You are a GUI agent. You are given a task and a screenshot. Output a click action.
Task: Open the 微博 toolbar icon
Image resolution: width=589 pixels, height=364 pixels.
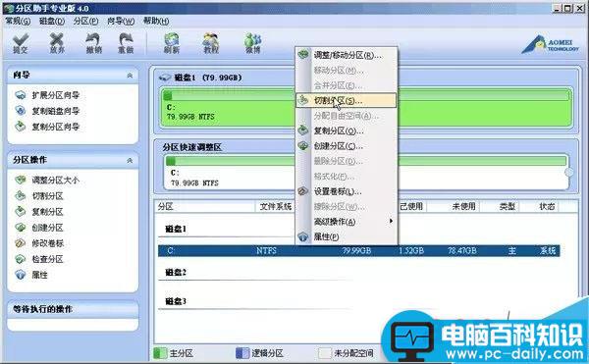(x=253, y=43)
